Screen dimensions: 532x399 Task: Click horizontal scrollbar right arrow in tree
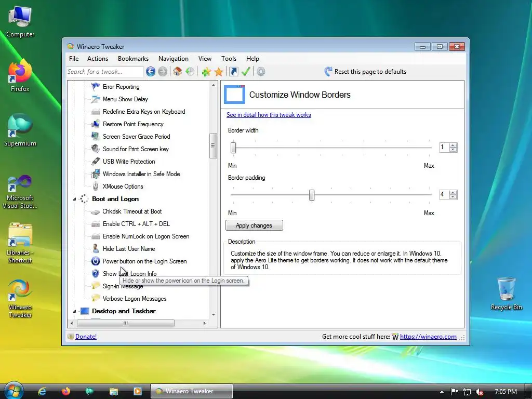pos(204,323)
